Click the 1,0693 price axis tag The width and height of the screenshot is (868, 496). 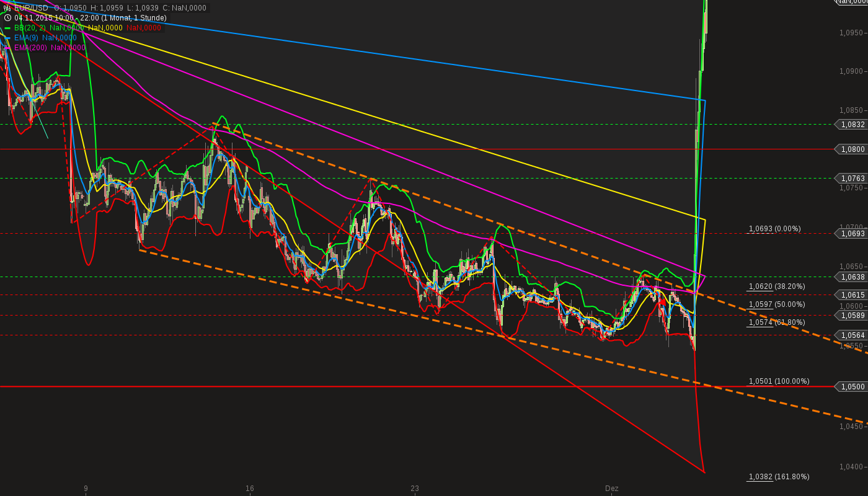coord(852,233)
